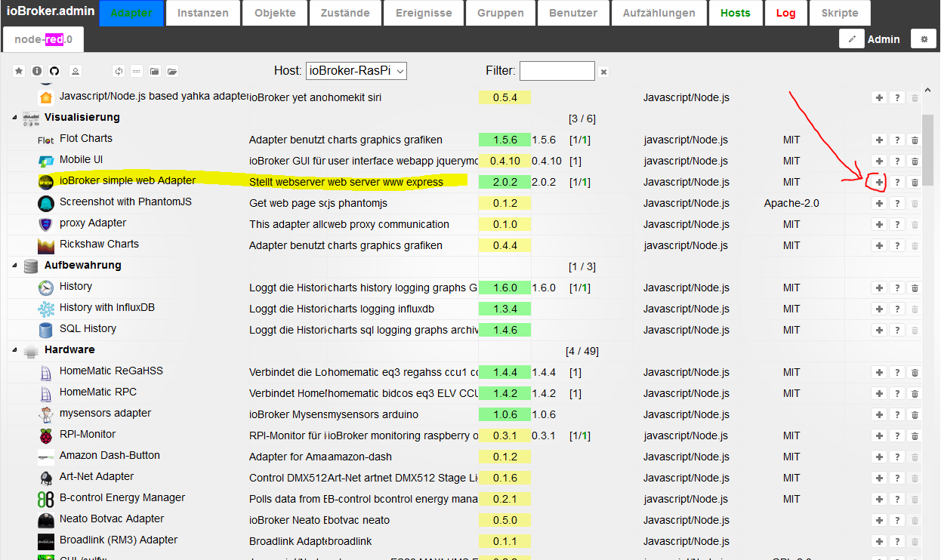Open the Hosts tab

tap(736, 13)
